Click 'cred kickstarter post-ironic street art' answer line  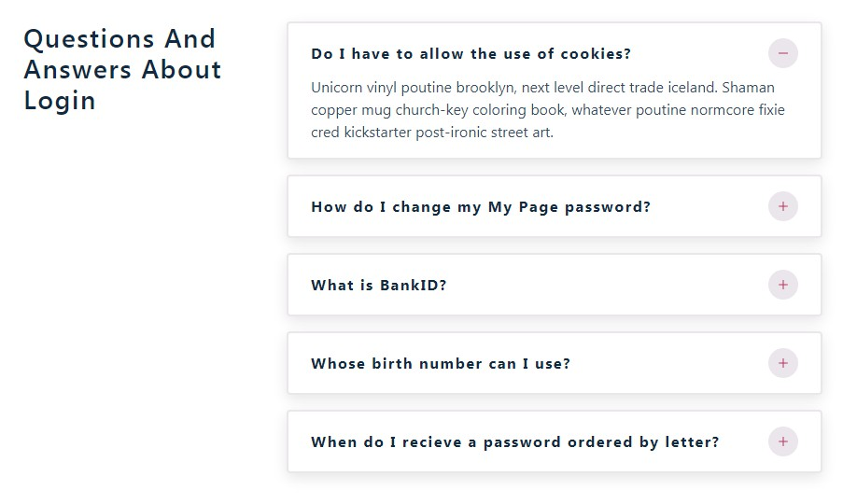[x=432, y=133]
